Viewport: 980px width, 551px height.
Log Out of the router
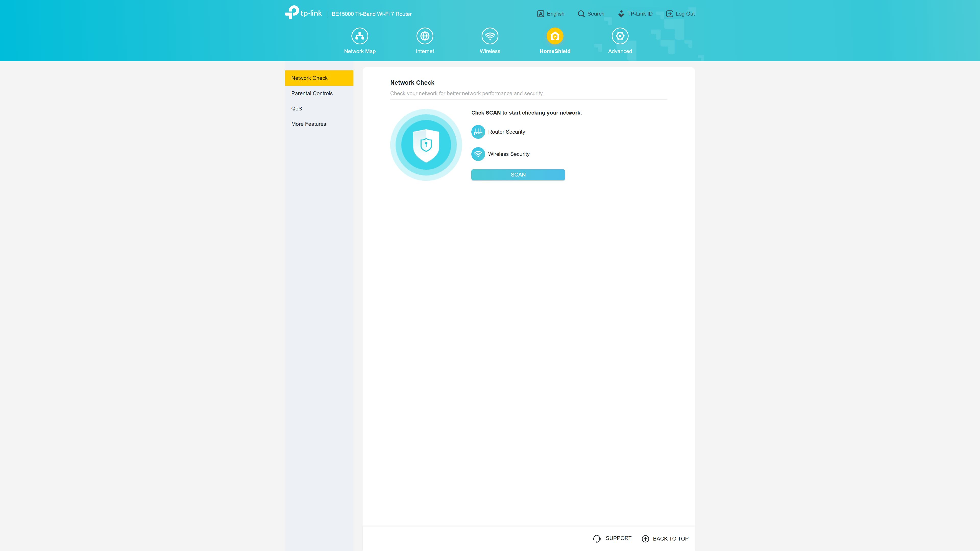(x=680, y=14)
